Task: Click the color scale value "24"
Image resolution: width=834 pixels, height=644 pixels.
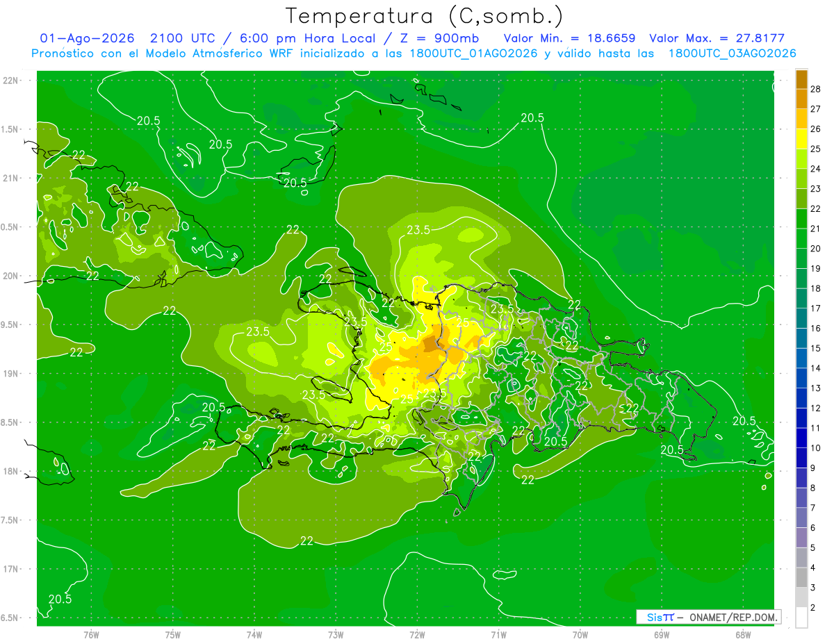Action: point(815,169)
